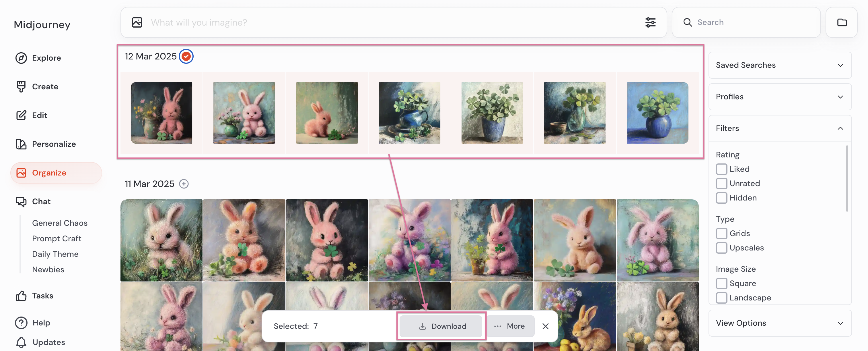
Task: Select the clover in round blue vase thumbnail
Action: (x=657, y=113)
